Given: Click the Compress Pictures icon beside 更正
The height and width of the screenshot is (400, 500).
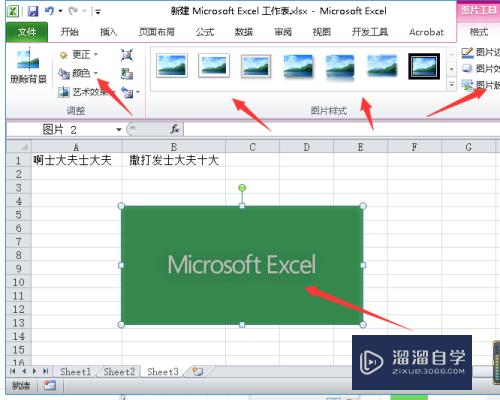Looking at the screenshot, I should tap(127, 55).
